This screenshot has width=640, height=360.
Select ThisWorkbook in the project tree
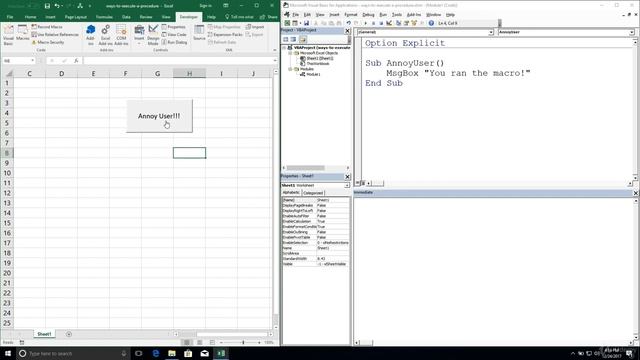(x=318, y=64)
